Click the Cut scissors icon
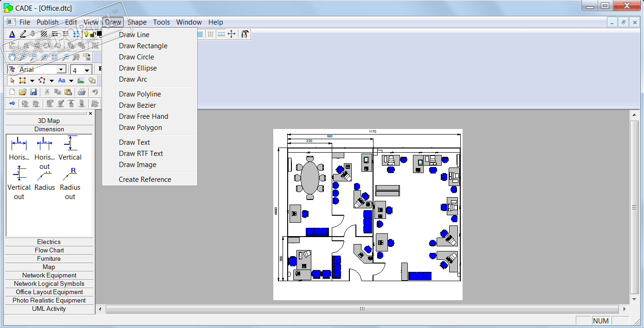 (x=47, y=92)
